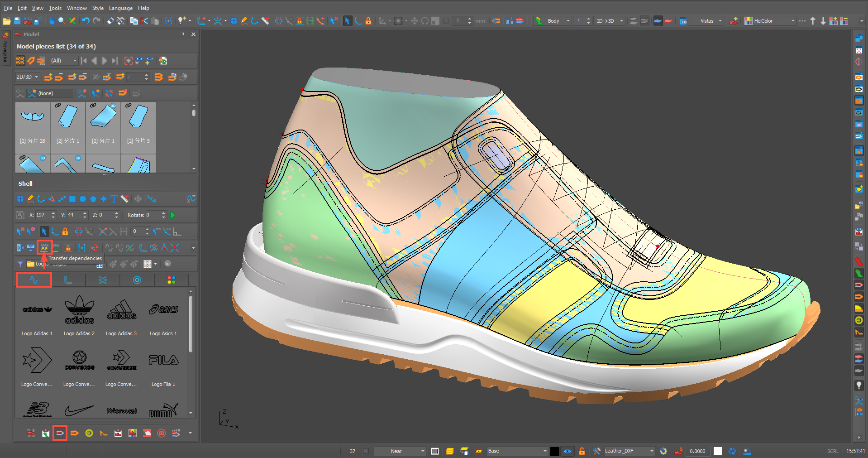
Task: Toggle the eye visibility icon in status bar
Action: pyautogui.click(x=567, y=451)
